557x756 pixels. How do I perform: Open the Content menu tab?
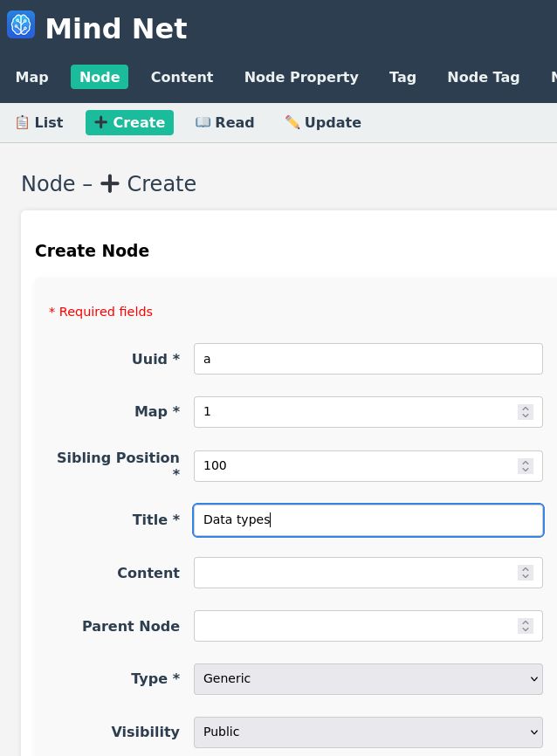(182, 77)
